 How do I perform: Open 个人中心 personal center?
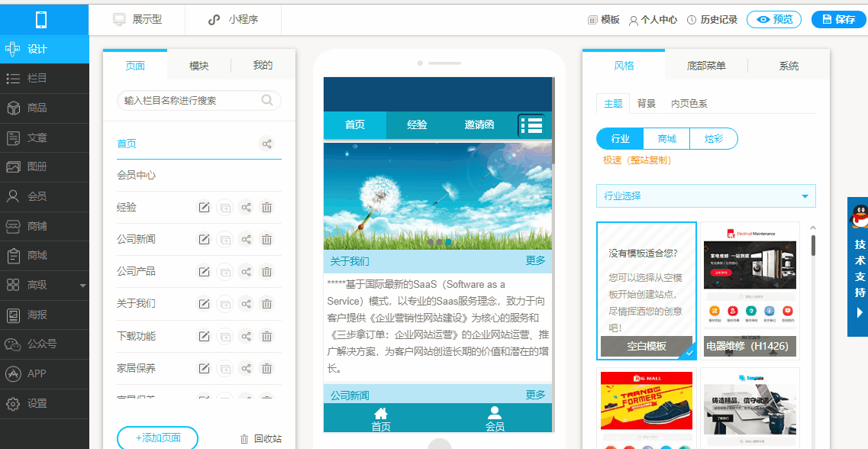(x=653, y=20)
